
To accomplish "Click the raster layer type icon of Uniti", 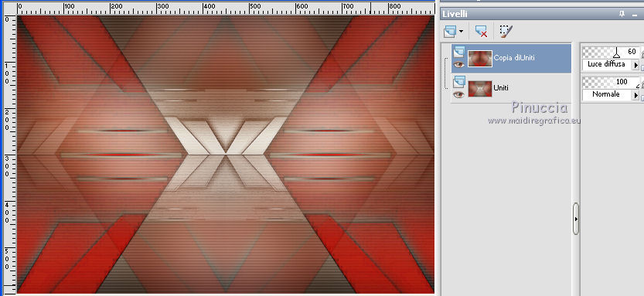I will click(x=458, y=82).
